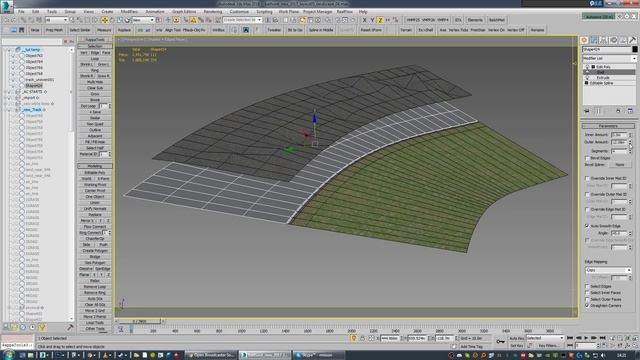
Task: Toggle the angle snap warning icon
Action: [x=193, y=20]
